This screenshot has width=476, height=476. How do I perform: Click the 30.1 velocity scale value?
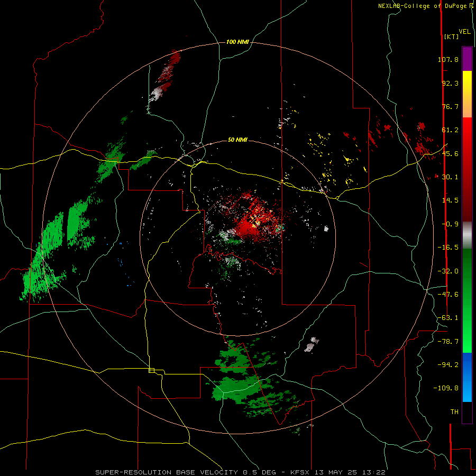450,177
